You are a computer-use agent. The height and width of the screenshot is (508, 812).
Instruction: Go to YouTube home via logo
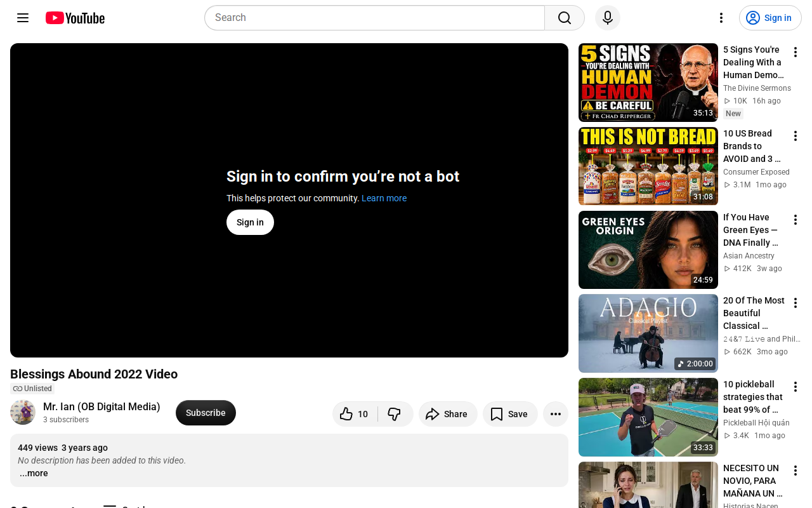pyautogui.click(x=75, y=18)
